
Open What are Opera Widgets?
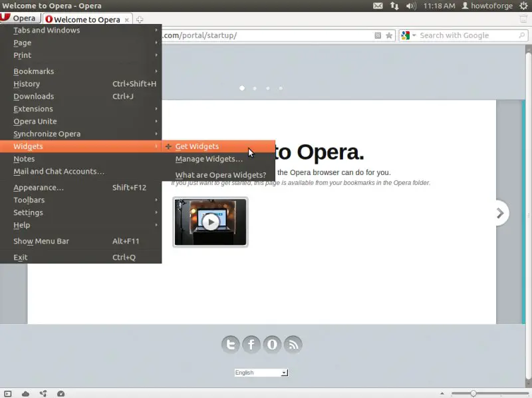point(218,175)
